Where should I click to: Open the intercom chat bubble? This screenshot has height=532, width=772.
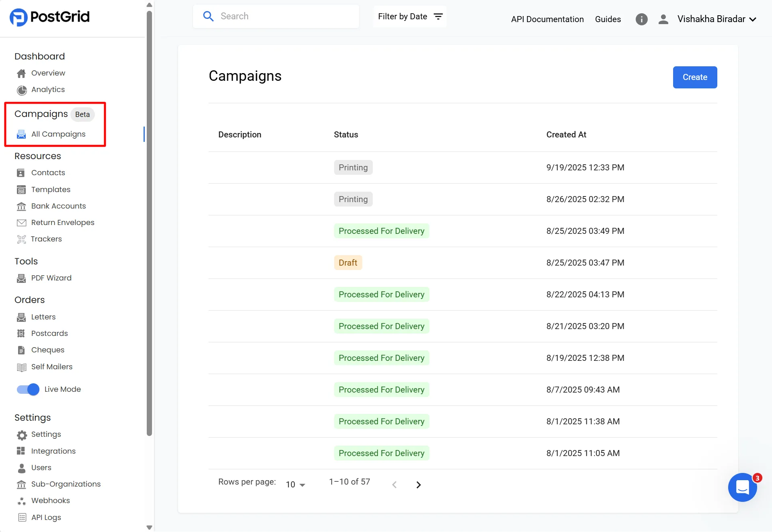tap(743, 487)
